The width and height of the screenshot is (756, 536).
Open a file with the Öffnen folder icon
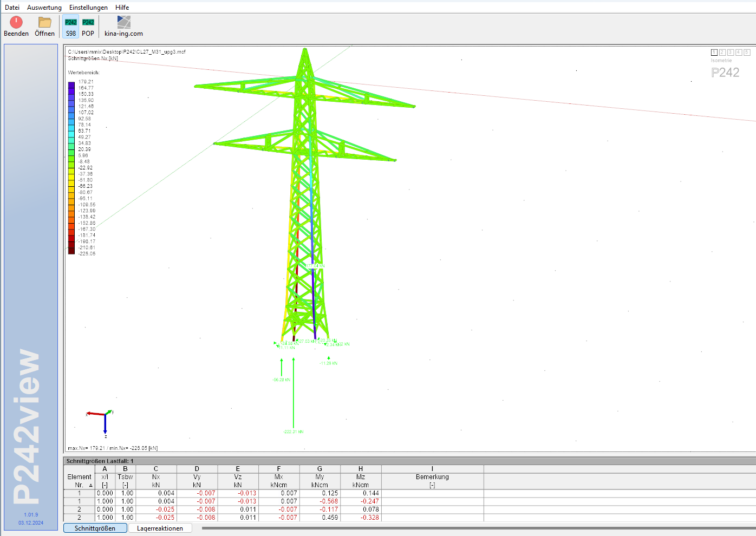(x=44, y=22)
